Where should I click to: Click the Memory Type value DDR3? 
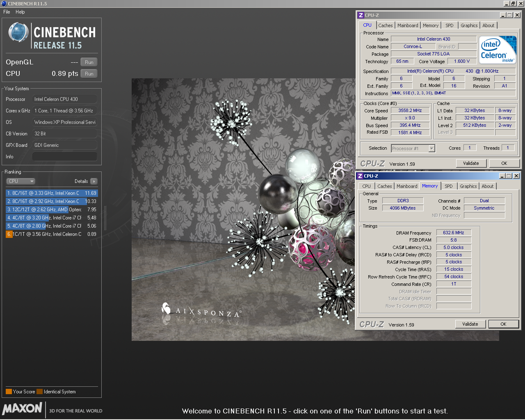(x=403, y=201)
